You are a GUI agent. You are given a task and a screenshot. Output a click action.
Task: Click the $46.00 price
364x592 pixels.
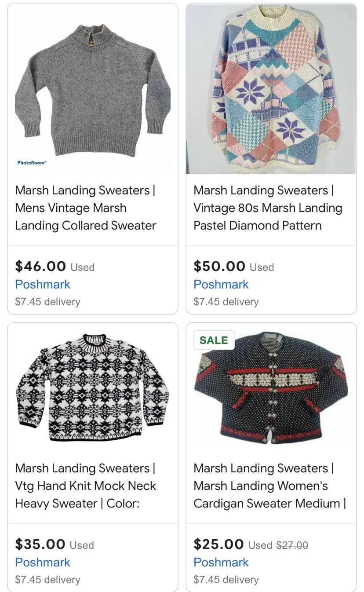click(x=40, y=266)
